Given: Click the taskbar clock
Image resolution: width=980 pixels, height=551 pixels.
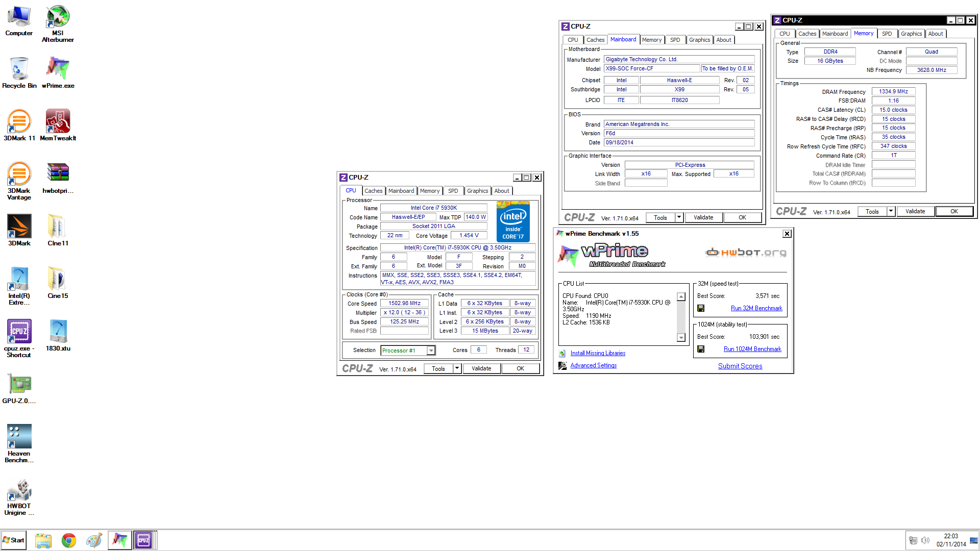Looking at the screenshot, I should pos(951,540).
